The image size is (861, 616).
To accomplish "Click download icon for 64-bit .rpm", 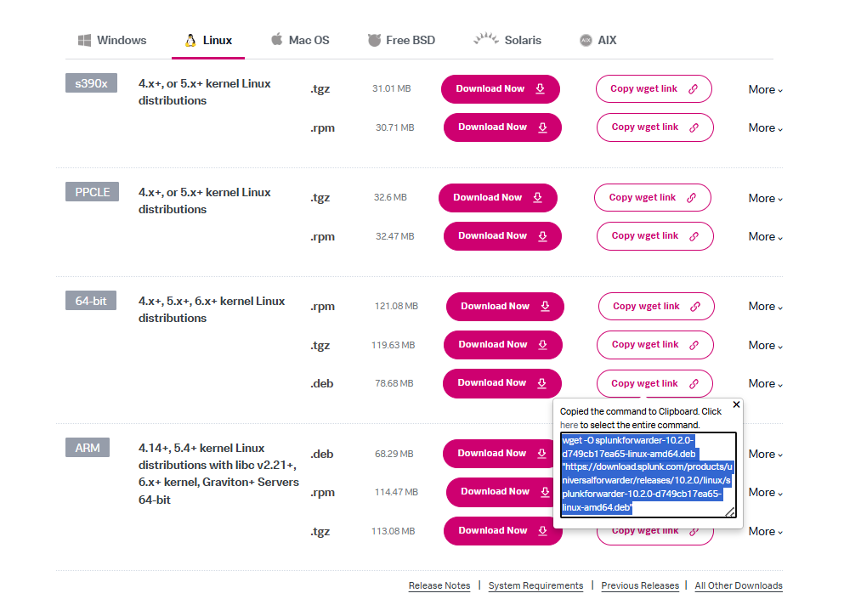I will click(x=545, y=307).
